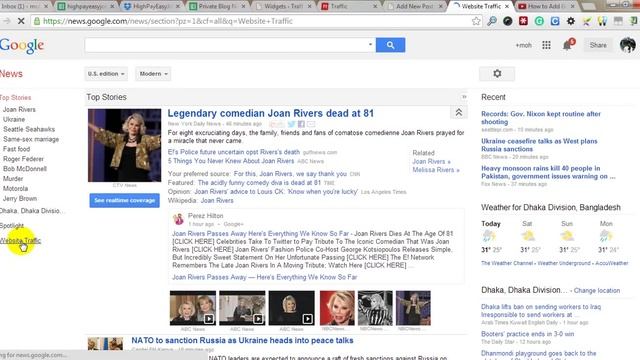Screen dimensions: 640x360
Task: Open the Modern layout dropdown
Action: [x=153, y=74]
